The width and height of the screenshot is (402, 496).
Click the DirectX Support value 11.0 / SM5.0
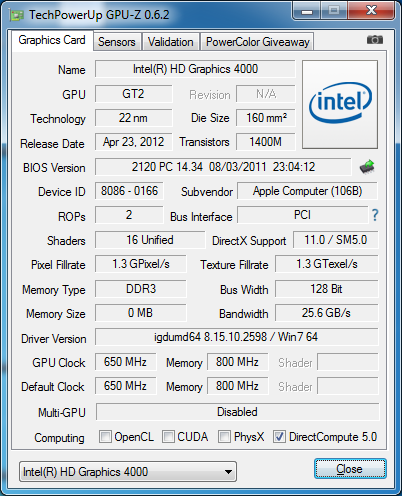(336, 240)
